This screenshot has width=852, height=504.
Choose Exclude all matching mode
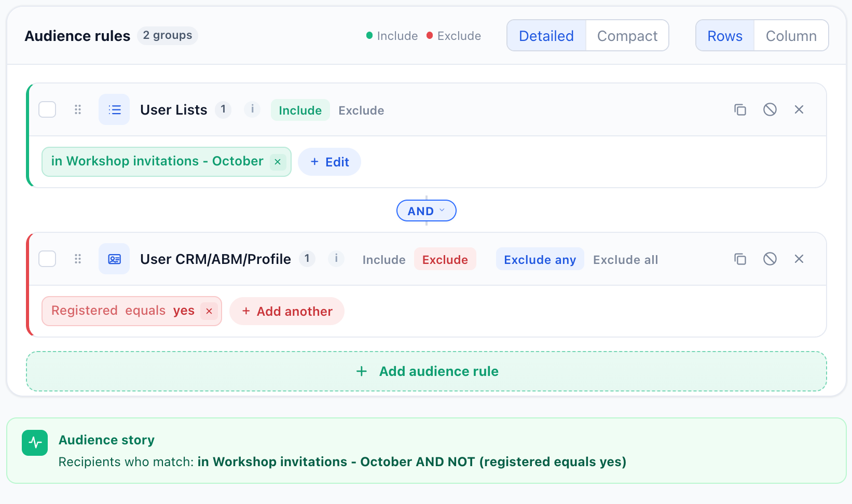(625, 259)
